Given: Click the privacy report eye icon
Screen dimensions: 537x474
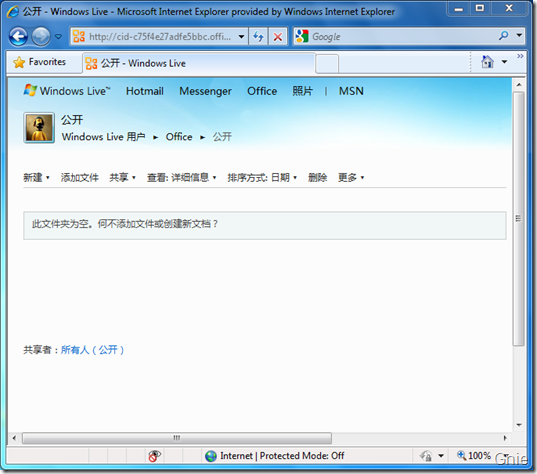Looking at the screenshot, I should click(154, 456).
